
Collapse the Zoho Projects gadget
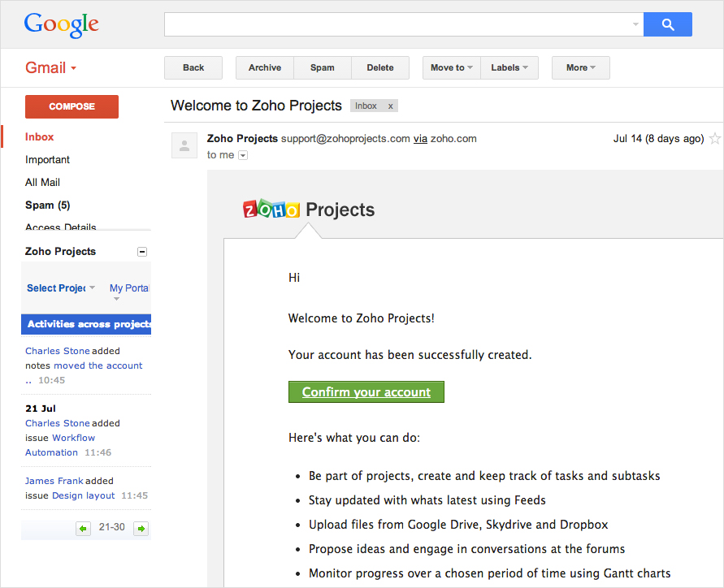click(x=142, y=252)
